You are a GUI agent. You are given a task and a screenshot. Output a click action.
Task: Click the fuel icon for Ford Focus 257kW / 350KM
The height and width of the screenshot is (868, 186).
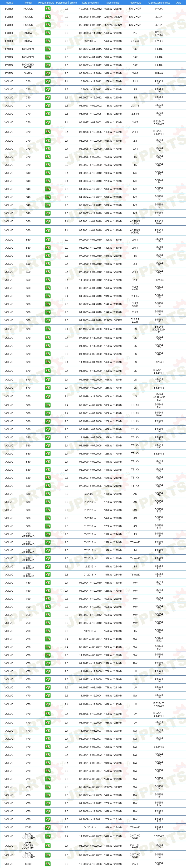pyautogui.click(x=48, y=25)
